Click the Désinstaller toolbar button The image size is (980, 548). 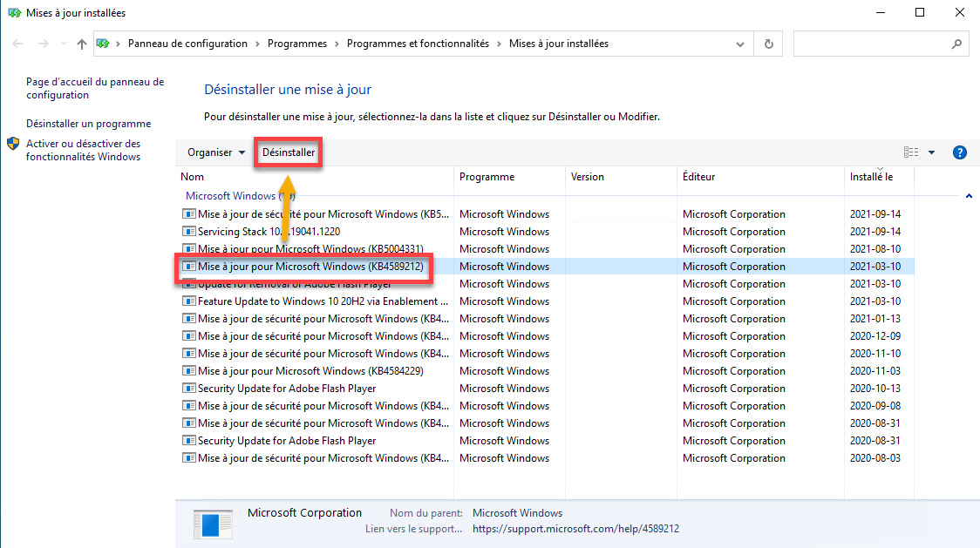click(x=289, y=152)
